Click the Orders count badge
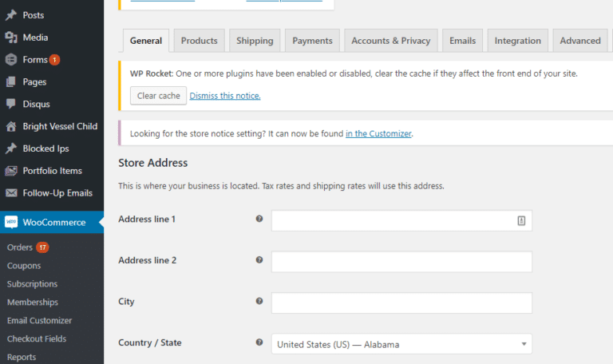 click(42, 247)
